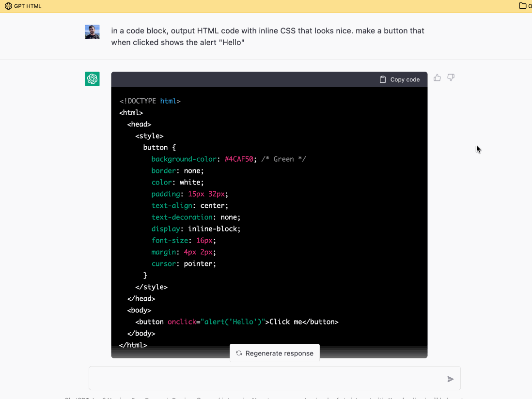Click the "/* Green */" comment in code
This screenshot has height=399, width=532.
coord(283,159)
